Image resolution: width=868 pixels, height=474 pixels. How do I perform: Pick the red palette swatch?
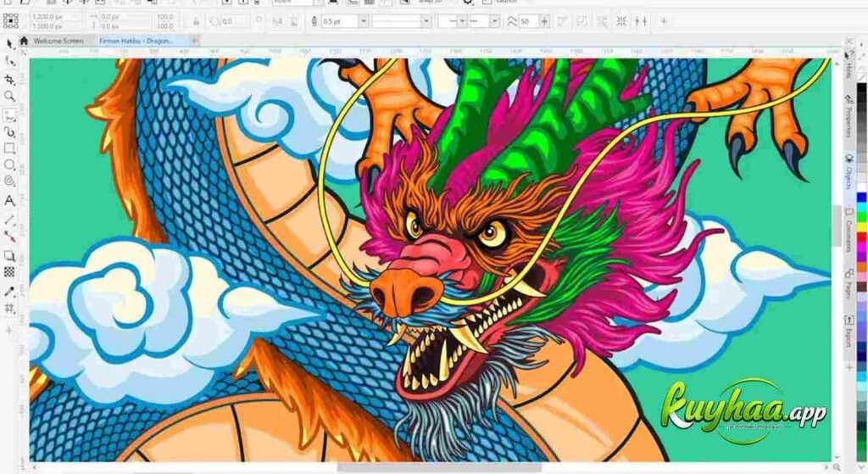(x=862, y=237)
